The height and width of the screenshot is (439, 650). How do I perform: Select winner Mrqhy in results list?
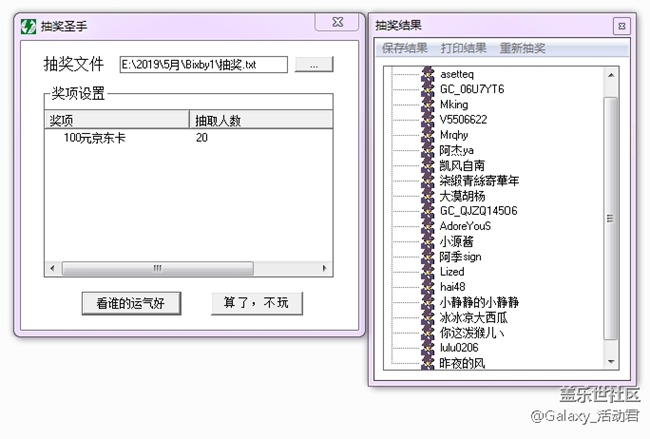coord(454,135)
